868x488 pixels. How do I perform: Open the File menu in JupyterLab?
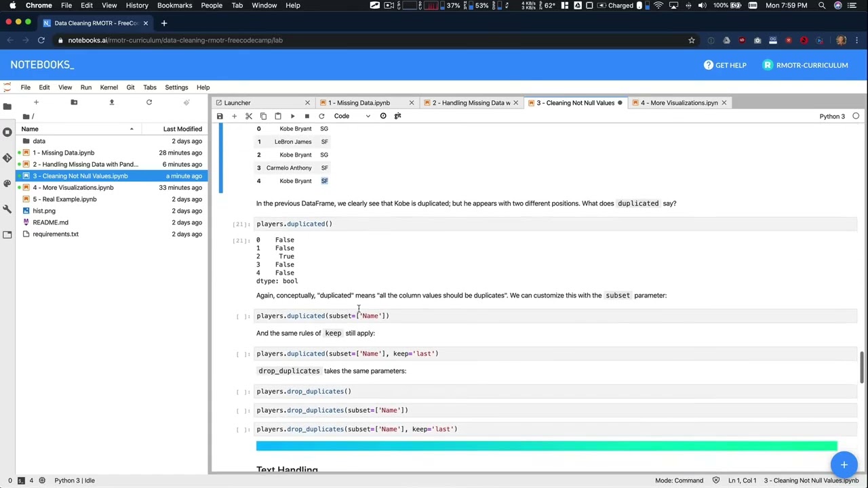tap(25, 87)
